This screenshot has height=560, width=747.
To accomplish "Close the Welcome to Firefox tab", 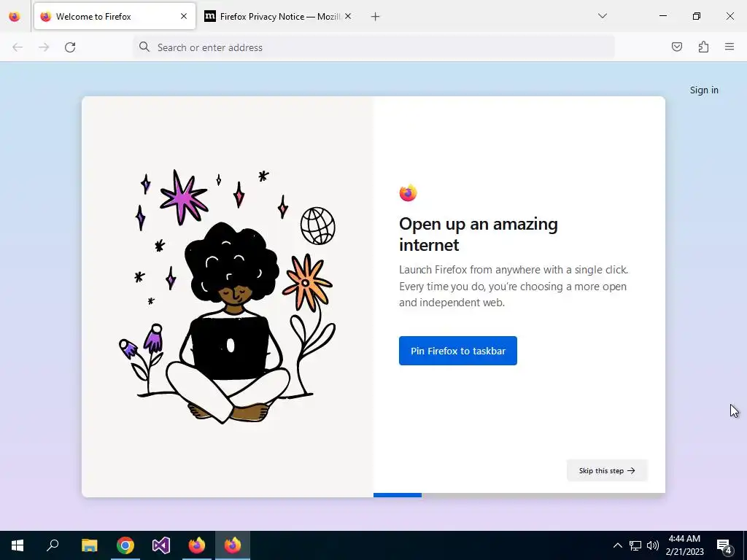I will [184, 16].
